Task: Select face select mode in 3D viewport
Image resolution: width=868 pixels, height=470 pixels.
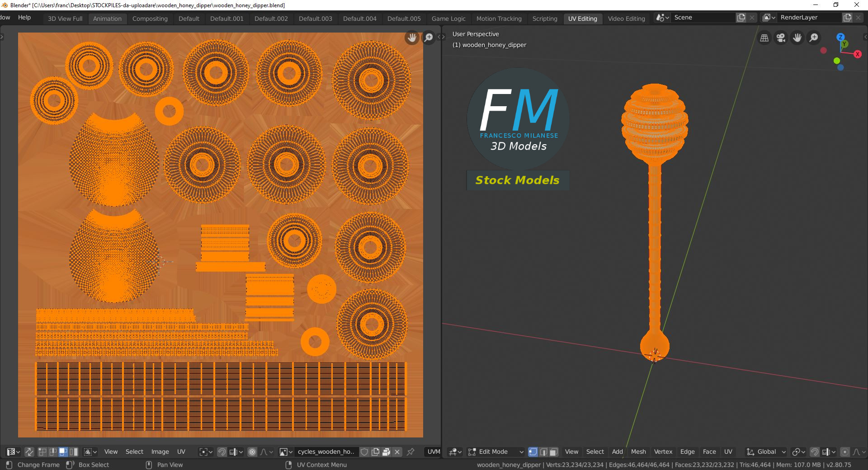Action: (x=554, y=451)
